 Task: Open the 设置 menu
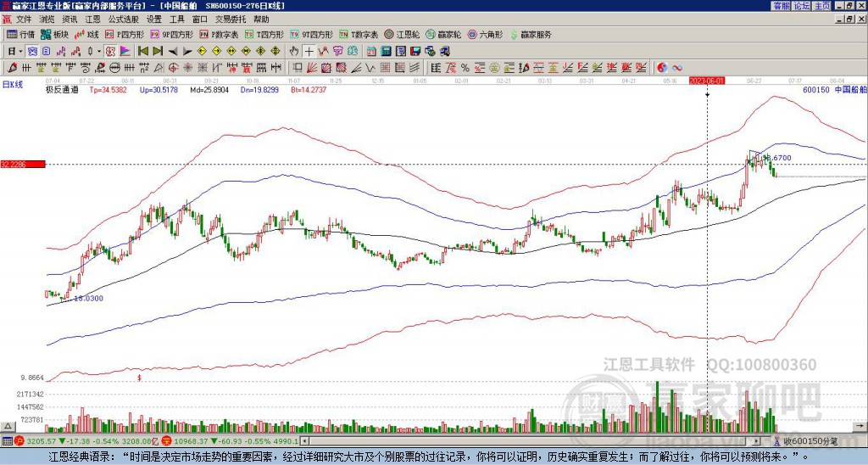(x=154, y=20)
